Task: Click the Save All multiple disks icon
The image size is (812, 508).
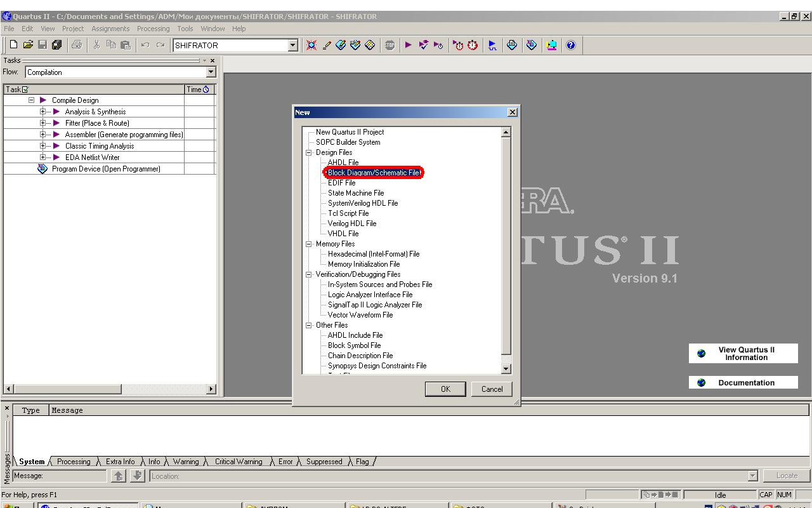Action: [x=56, y=45]
